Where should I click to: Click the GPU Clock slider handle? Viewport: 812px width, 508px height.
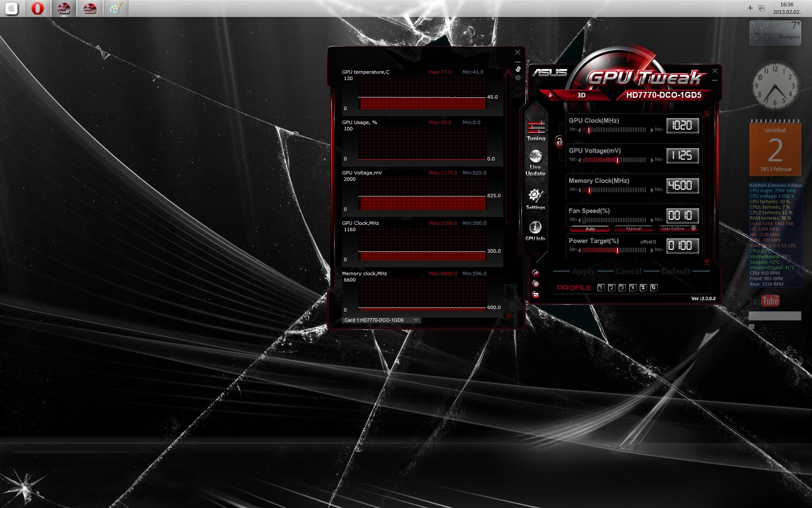coord(589,130)
